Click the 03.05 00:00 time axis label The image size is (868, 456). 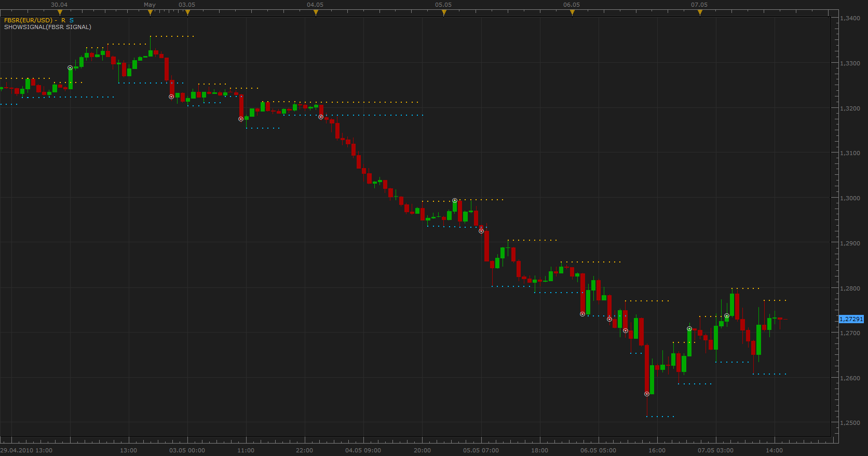(187, 450)
